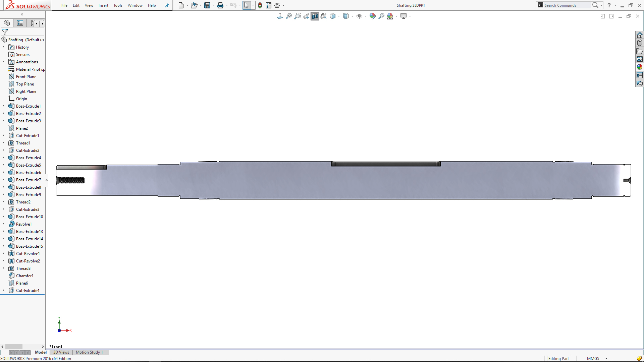Open the PropertyManager tab icon

click(x=20, y=23)
